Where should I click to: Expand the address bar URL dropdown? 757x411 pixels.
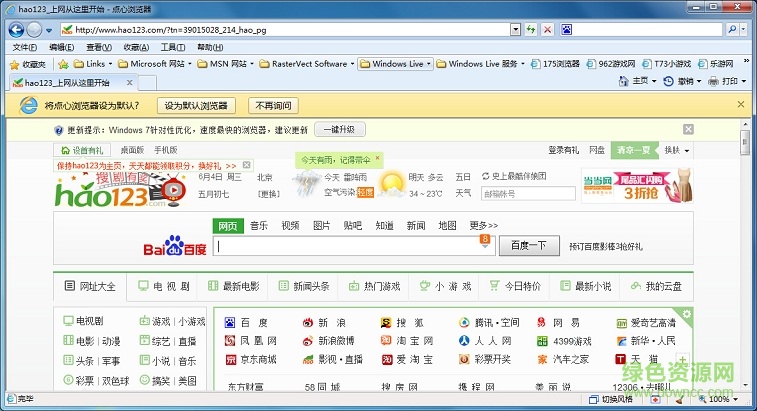point(516,29)
